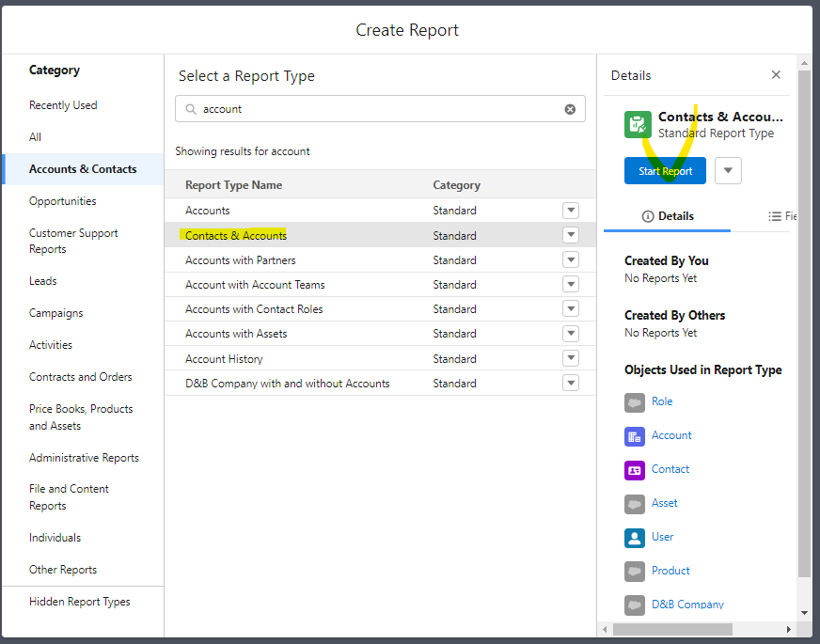Expand row menu for Accounts report type
The width and height of the screenshot is (820, 644).
[571, 211]
